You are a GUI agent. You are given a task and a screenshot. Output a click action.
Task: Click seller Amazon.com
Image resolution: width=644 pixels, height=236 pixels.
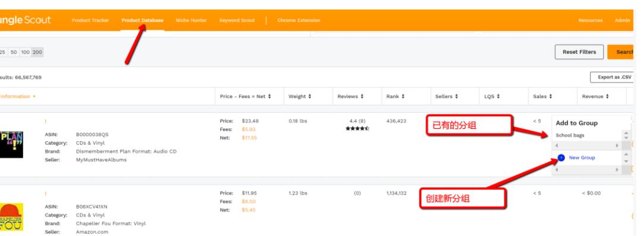point(92,232)
